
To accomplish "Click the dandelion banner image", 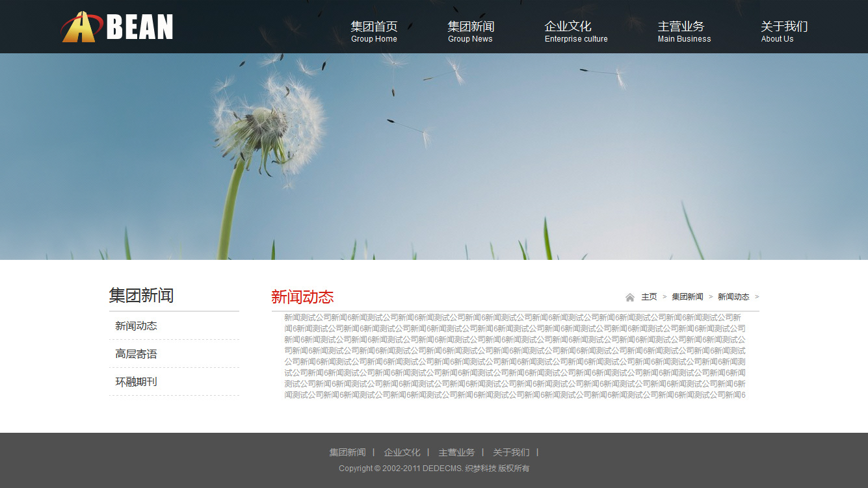I will pos(434,156).
